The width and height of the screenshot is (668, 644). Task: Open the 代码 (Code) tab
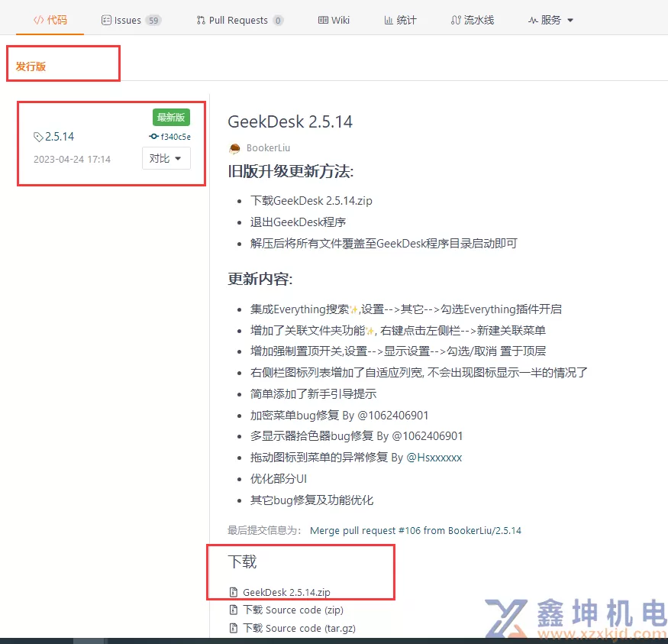50,20
